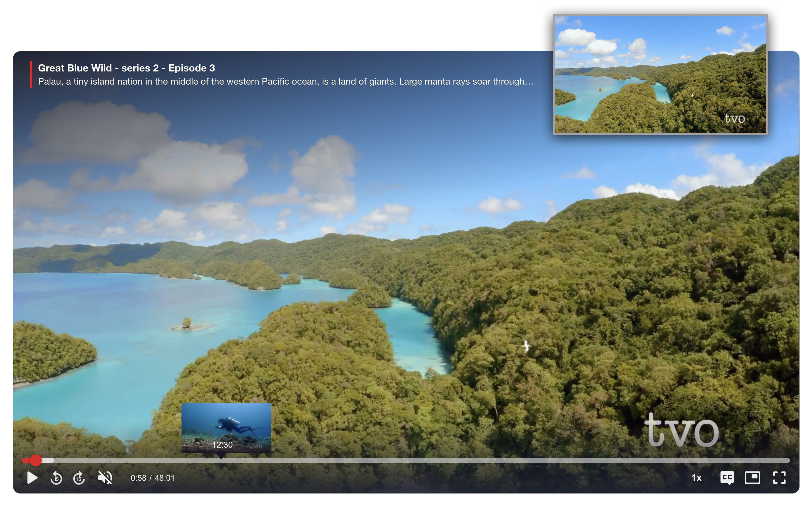Click the light buffered segment of the progress bar
Viewport: 812px width, 517px height.
click(x=48, y=460)
